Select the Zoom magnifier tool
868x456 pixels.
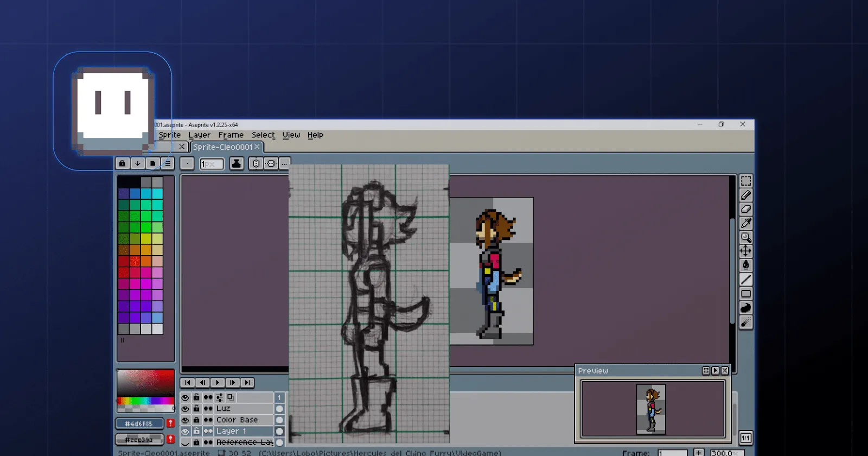pos(746,237)
